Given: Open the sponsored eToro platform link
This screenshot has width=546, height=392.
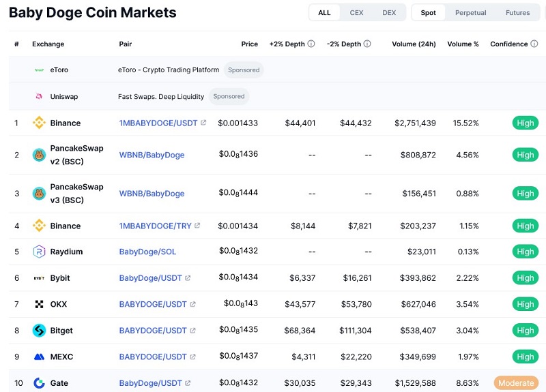Looking at the screenshot, I should pyautogui.click(x=169, y=70).
